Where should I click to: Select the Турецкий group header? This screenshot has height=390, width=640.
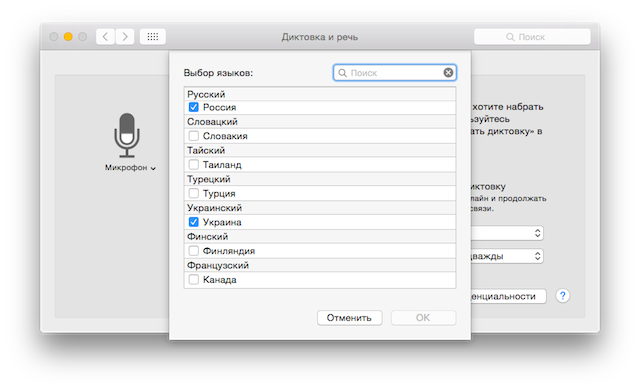click(x=320, y=179)
